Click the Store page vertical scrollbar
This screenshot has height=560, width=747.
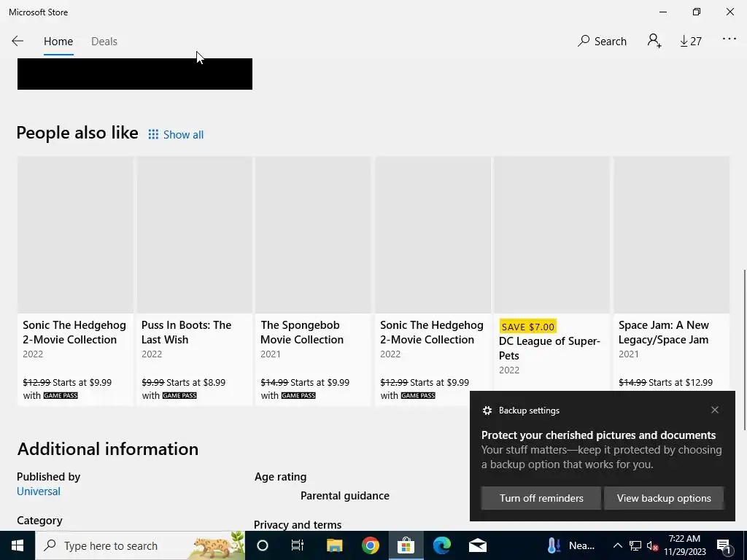point(744,350)
